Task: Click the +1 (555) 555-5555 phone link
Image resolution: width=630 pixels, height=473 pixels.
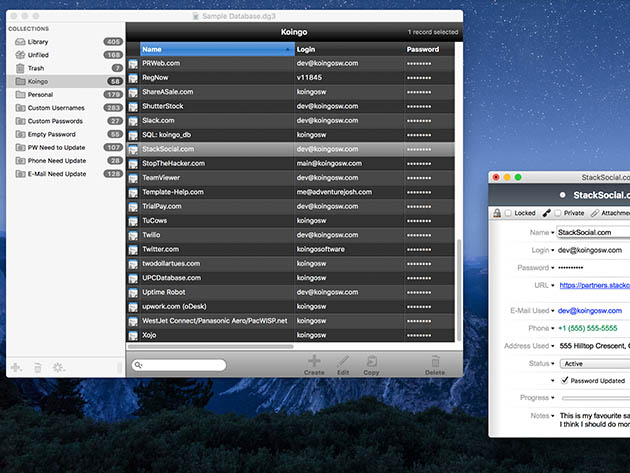Action: tap(587, 328)
